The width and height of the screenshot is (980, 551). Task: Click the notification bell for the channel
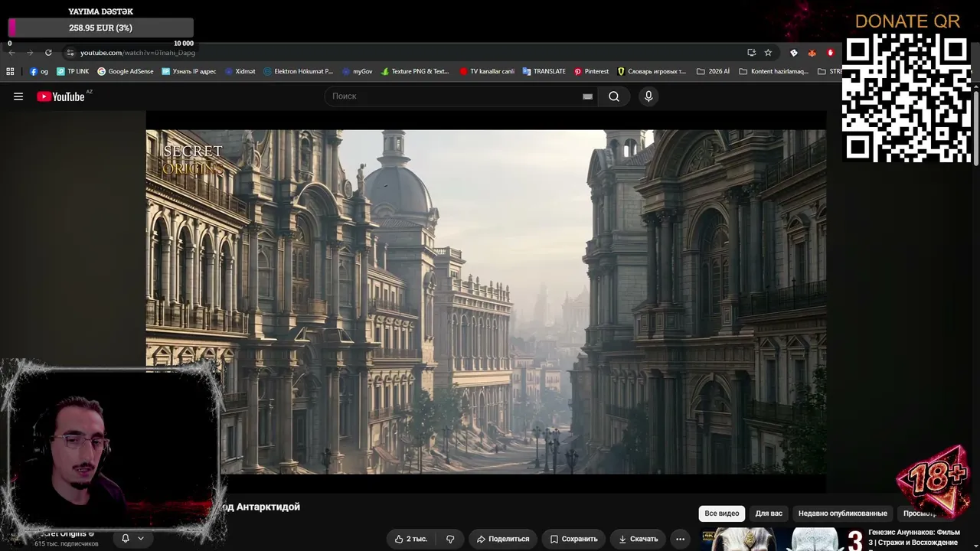point(126,538)
